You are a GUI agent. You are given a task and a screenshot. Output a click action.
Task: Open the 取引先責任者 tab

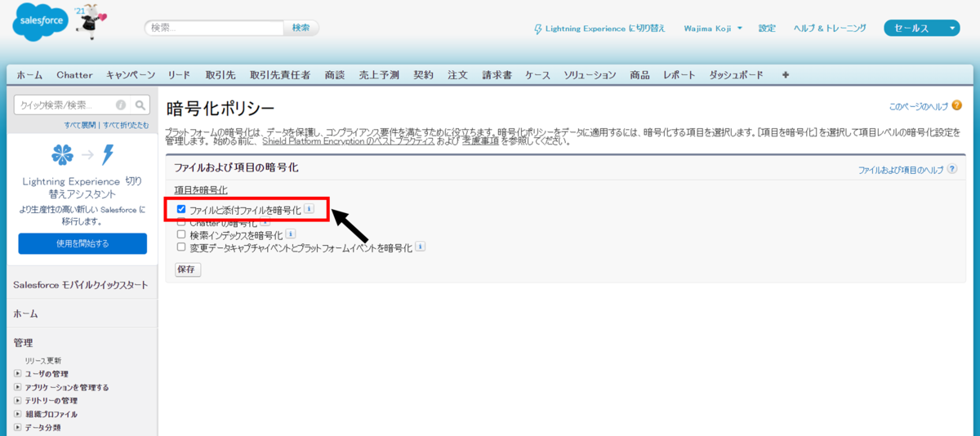pyautogui.click(x=280, y=75)
